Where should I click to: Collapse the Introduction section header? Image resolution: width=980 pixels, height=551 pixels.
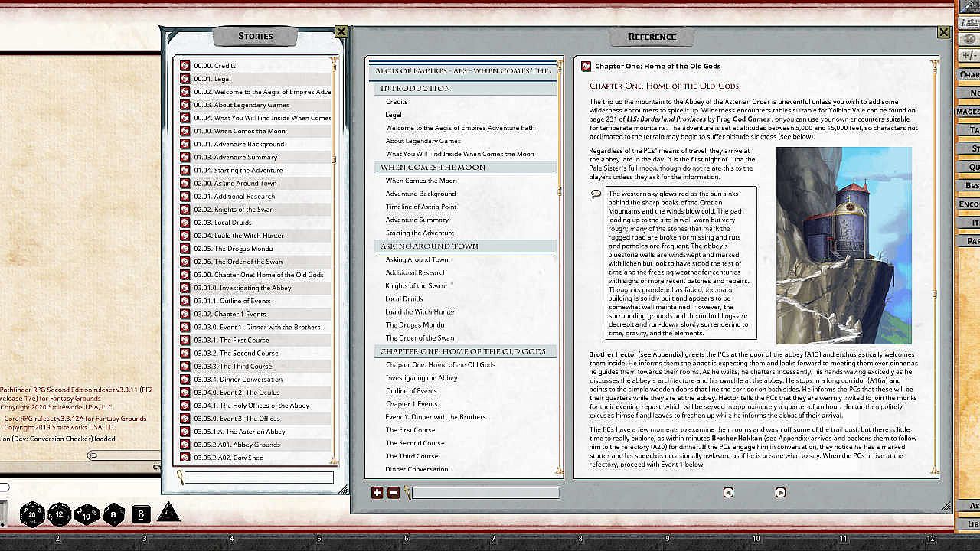coord(465,88)
